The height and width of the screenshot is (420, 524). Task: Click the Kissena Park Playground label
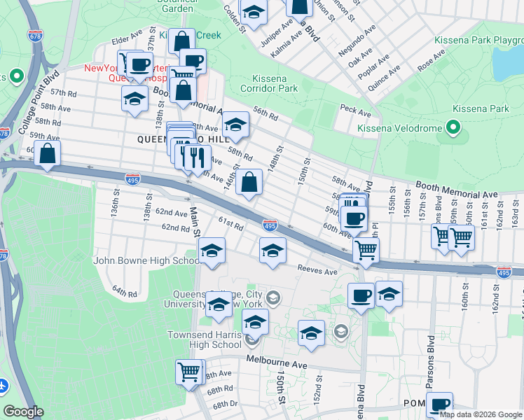(x=479, y=41)
